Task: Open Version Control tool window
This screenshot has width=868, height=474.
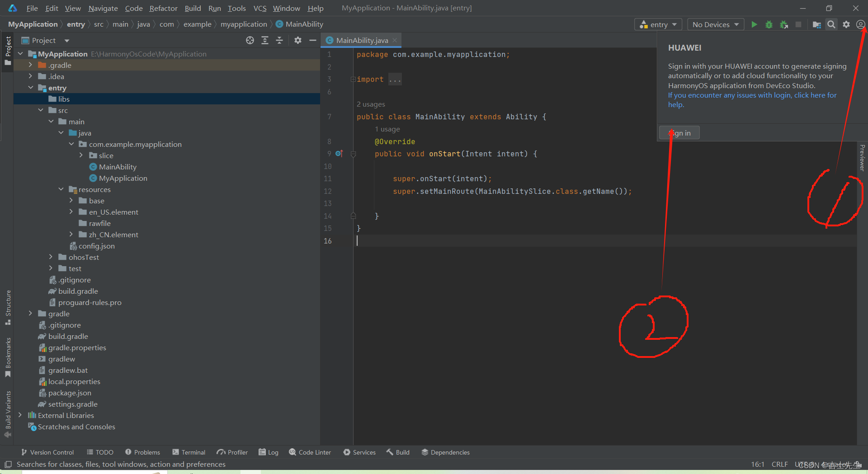Action: (x=47, y=452)
